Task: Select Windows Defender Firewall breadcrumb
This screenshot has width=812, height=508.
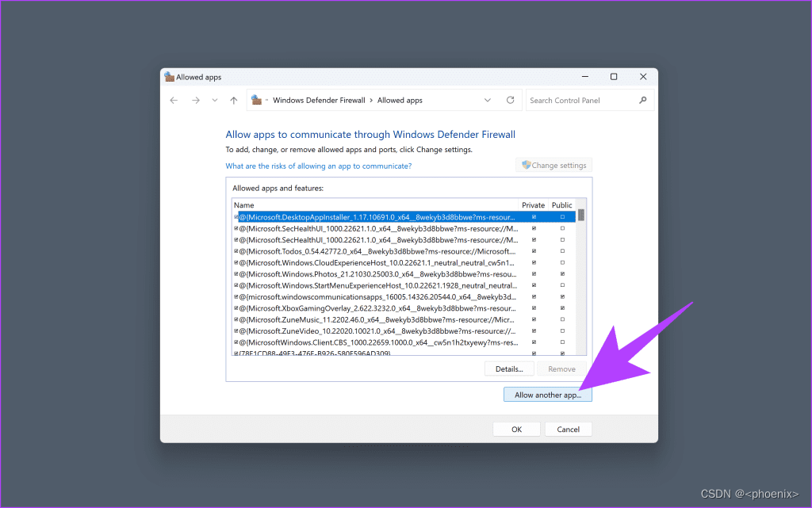Action: click(319, 101)
